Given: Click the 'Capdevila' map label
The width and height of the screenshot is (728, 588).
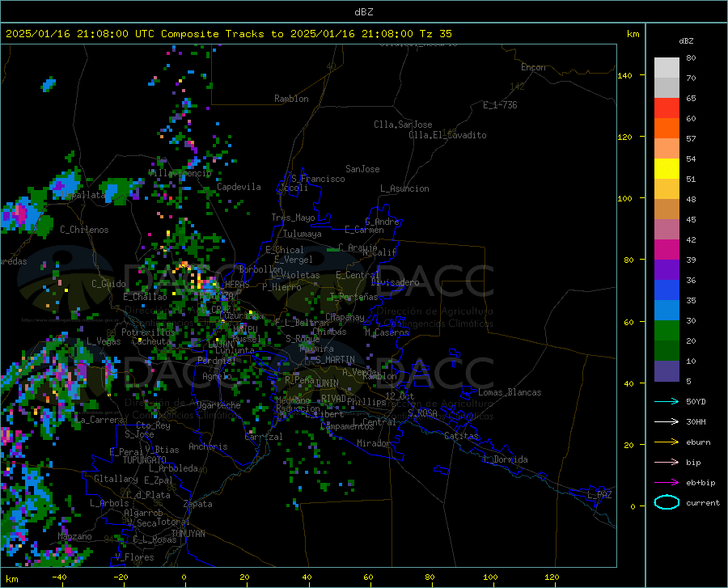Looking at the screenshot, I should [x=239, y=187].
